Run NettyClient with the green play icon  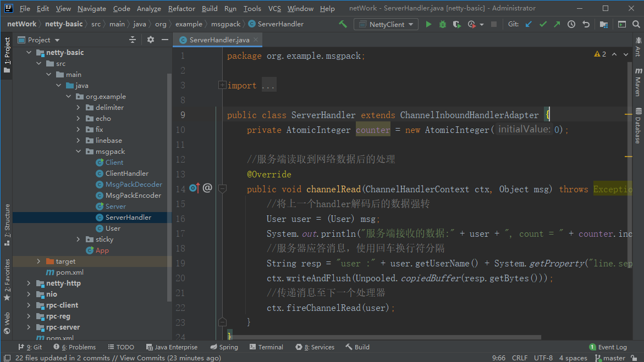(428, 24)
